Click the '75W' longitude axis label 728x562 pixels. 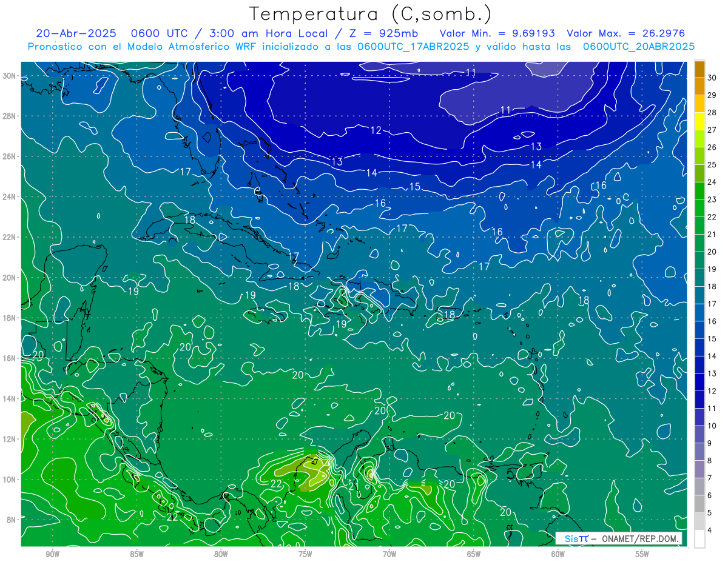pos(305,554)
